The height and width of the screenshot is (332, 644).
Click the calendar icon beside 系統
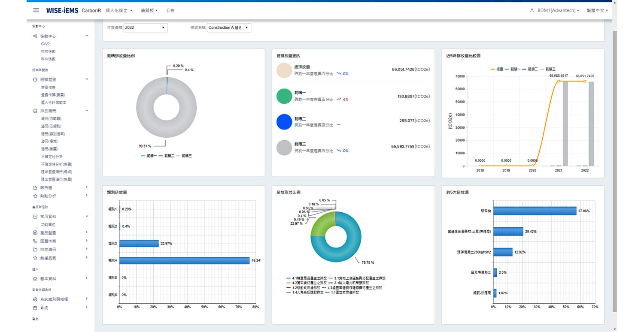[x=35, y=308]
